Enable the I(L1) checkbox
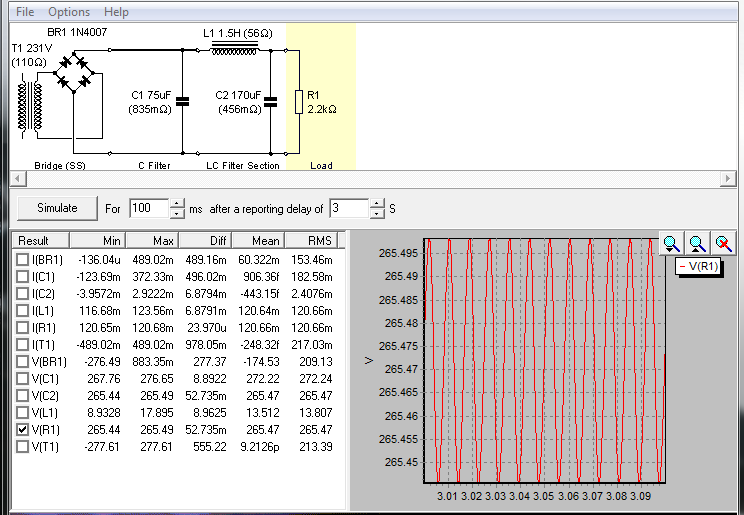The height and width of the screenshot is (515, 744). coord(22,311)
